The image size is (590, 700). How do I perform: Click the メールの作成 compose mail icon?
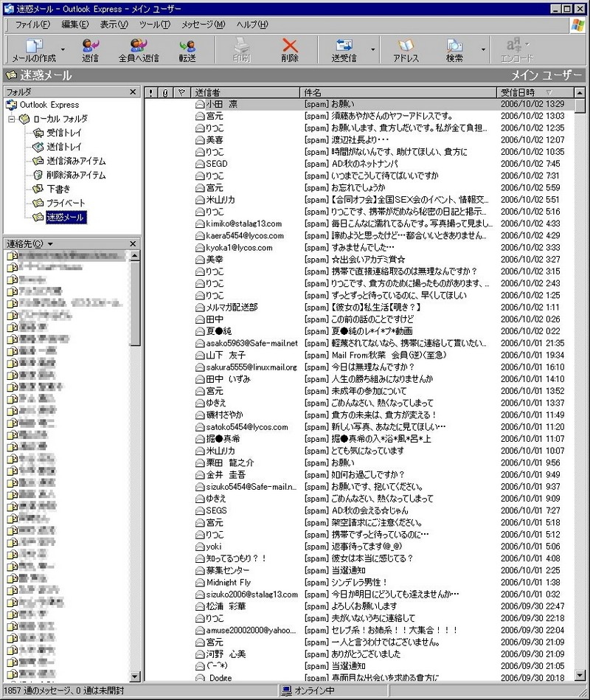tap(34, 46)
